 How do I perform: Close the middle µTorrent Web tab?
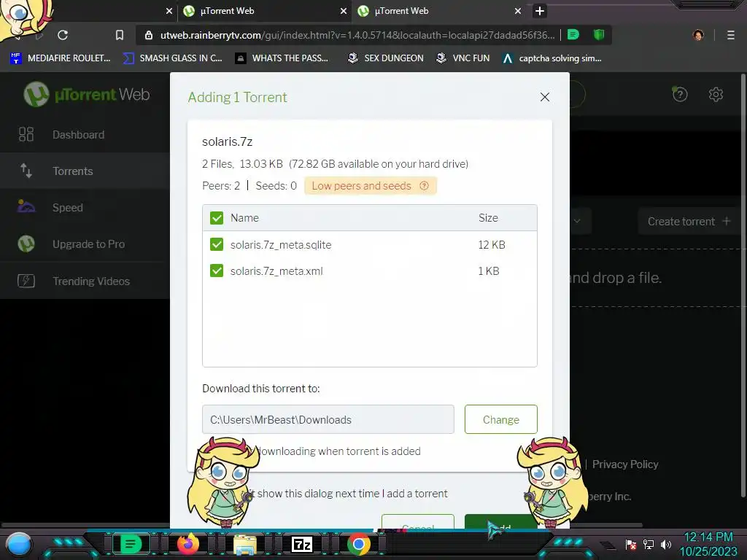click(x=344, y=11)
